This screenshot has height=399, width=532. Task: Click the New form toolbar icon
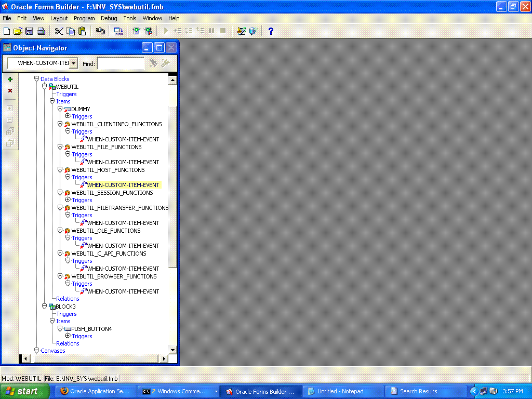point(7,31)
